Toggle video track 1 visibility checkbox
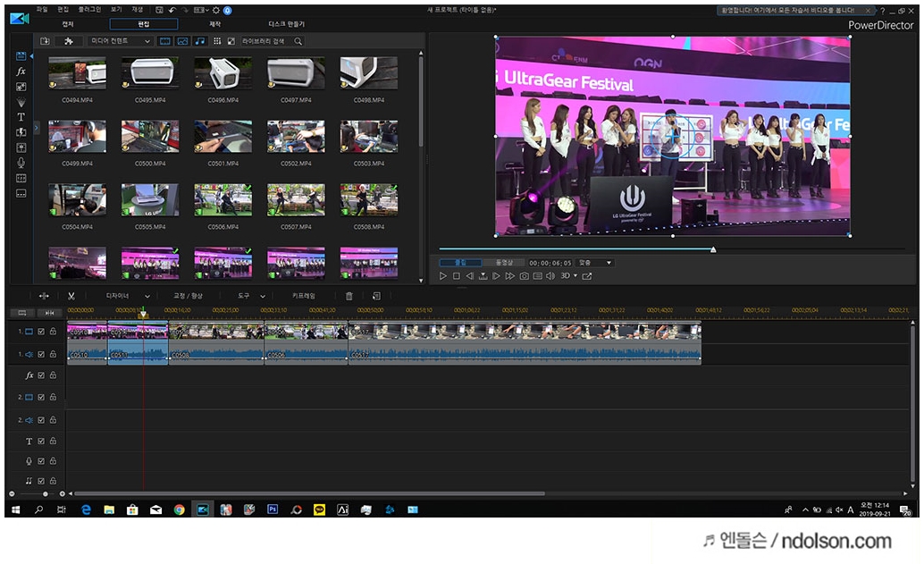The height and width of the screenshot is (564, 924). point(41,332)
